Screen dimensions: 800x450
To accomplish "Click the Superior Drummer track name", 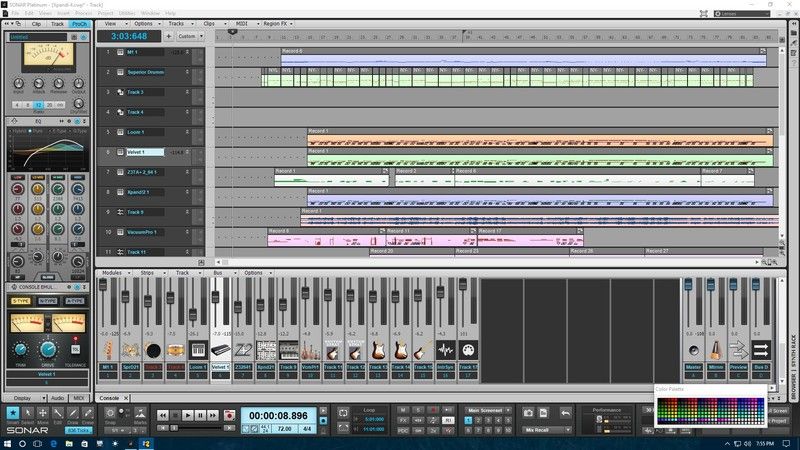I will (145, 72).
